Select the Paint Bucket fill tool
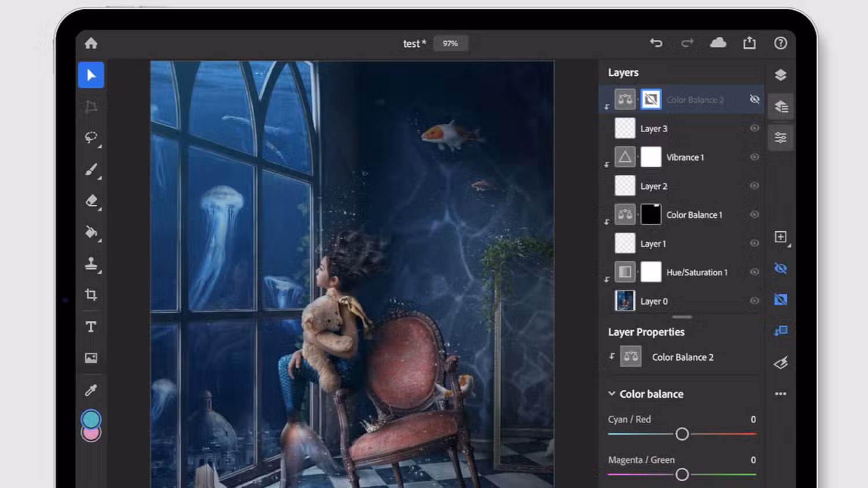This screenshot has height=488, width=868. (91, 232)
